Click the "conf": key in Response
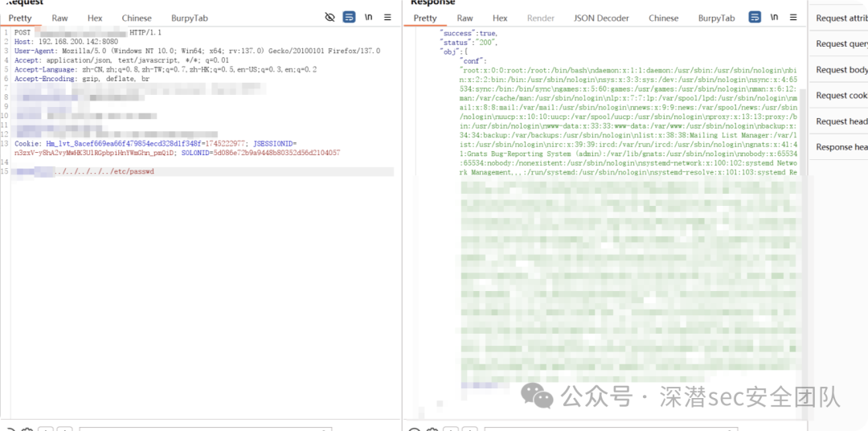868x431 pixels. [x=473, y=60]
